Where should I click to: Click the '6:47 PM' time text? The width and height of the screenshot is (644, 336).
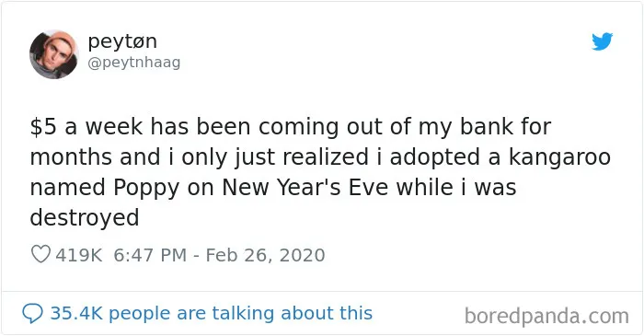tap(150, 255)
